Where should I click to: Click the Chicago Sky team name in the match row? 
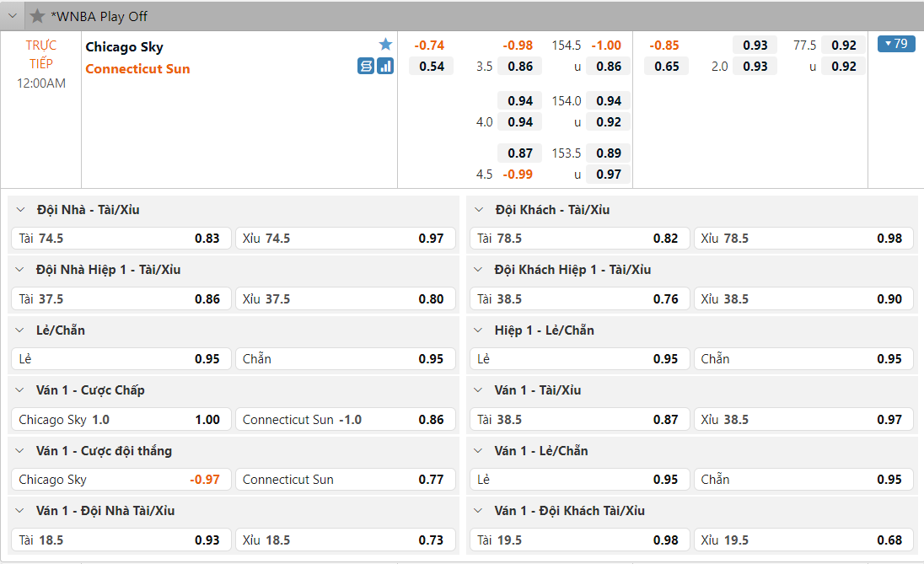pyautogui.click(x=125, y=47)
